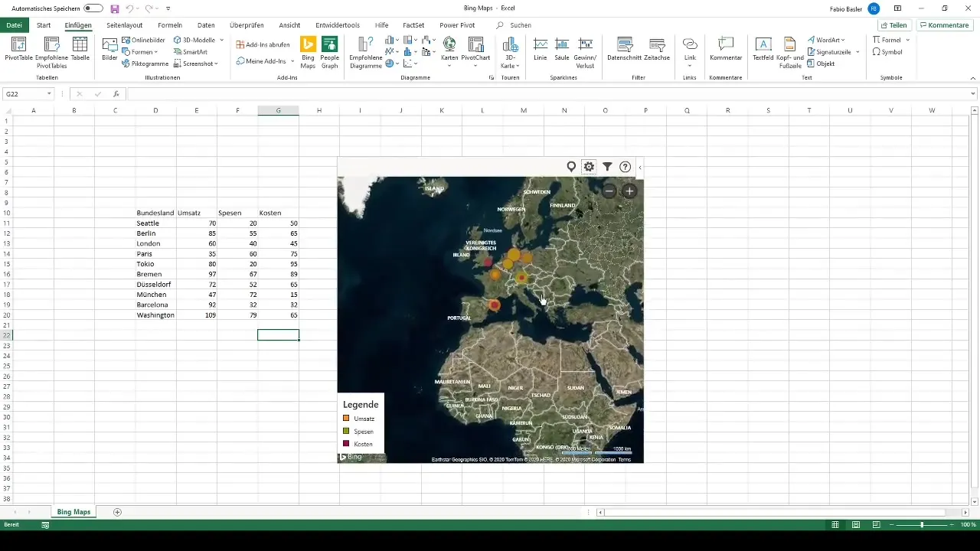980x551 pixels.
Task: Open Empfohlene Diagramme
Action: point(365,52)
